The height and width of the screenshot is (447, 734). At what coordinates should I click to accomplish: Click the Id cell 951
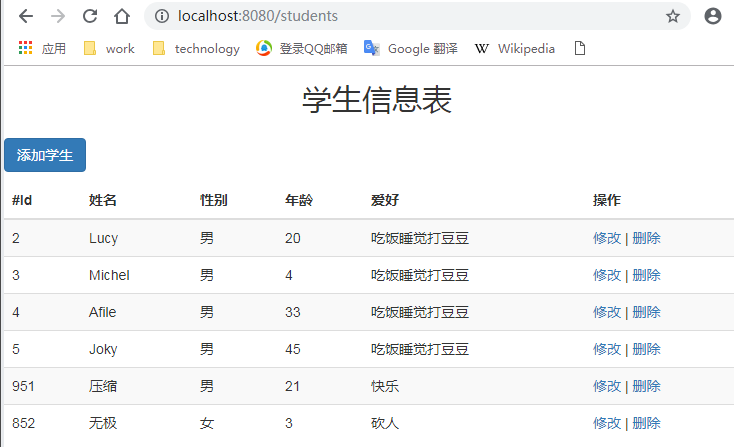[x=23, y=386]
